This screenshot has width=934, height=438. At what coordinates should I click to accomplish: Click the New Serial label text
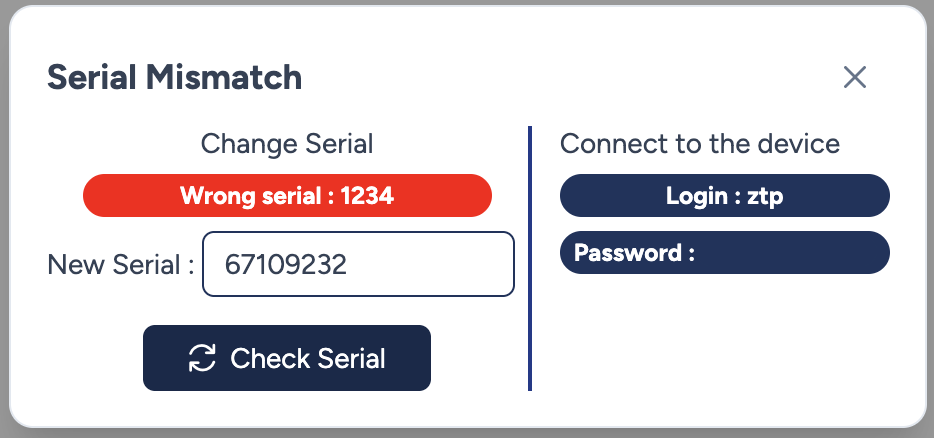(x=120, y=265)
